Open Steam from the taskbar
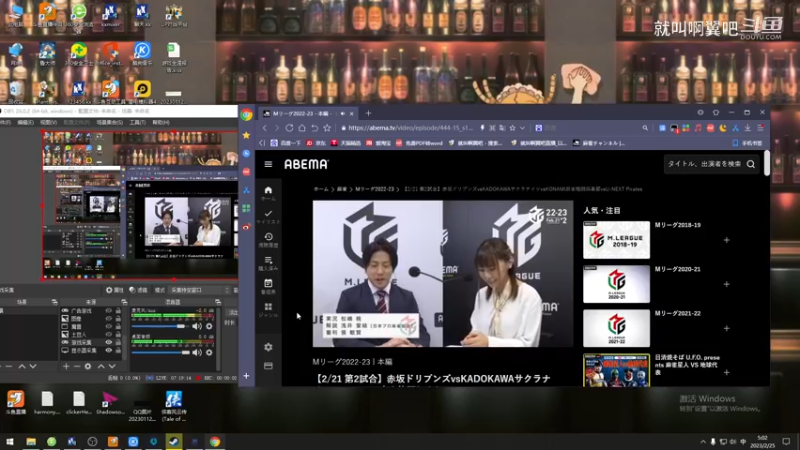 173,441
